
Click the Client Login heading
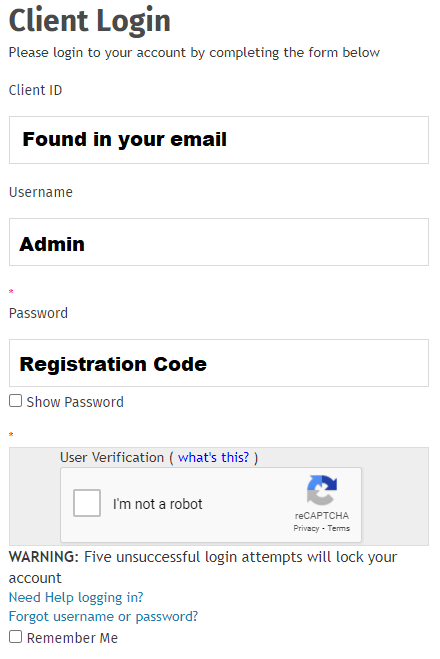[90, 20]
